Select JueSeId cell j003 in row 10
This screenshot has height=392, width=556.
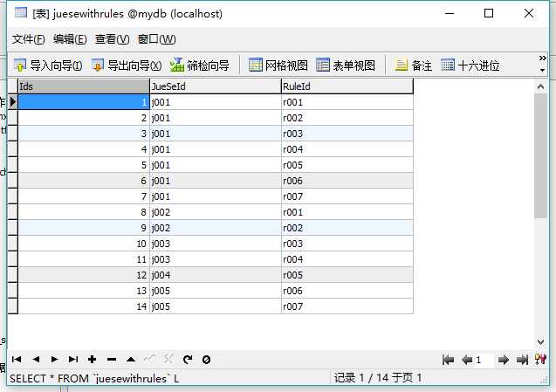click(x=216, y=244)
